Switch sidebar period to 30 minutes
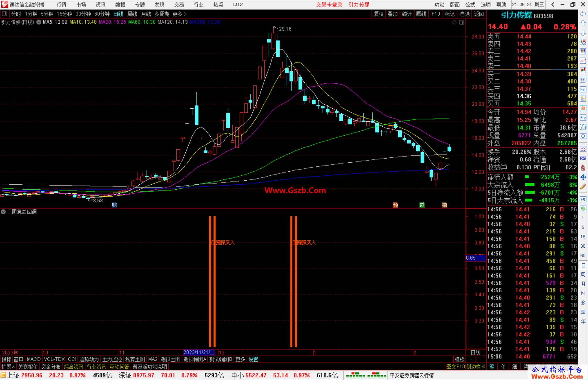The height and width of the screenshot is (380, 588). click(x=583, y=246)
